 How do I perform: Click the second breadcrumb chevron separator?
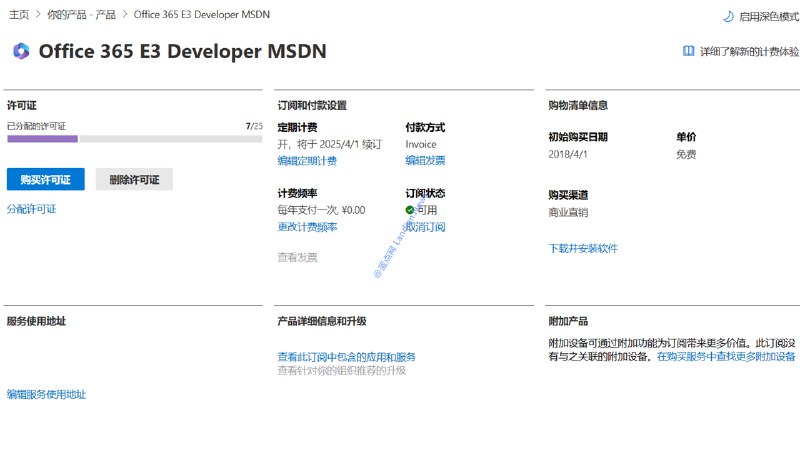pyautogui.click(x=125, y=15)
